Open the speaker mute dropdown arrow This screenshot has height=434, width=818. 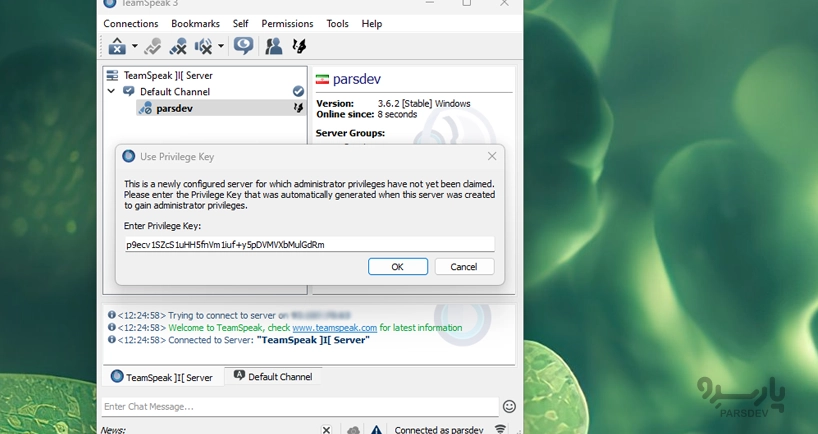tap(221, 46)
